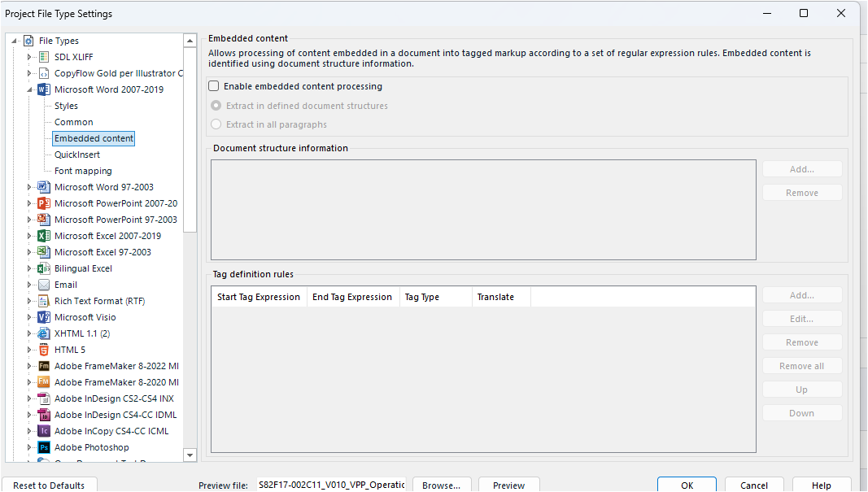Click the Preview file input field

coord(330,484)
